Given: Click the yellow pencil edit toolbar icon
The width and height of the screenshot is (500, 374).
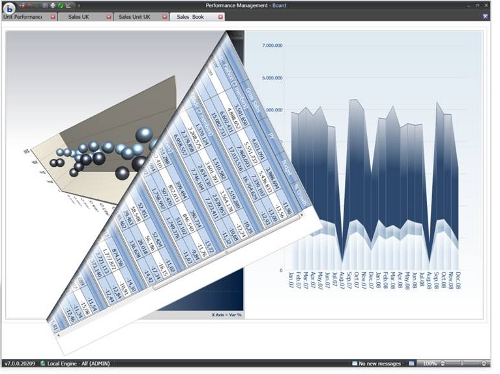Looking at the screenshot, I should 68,6.
